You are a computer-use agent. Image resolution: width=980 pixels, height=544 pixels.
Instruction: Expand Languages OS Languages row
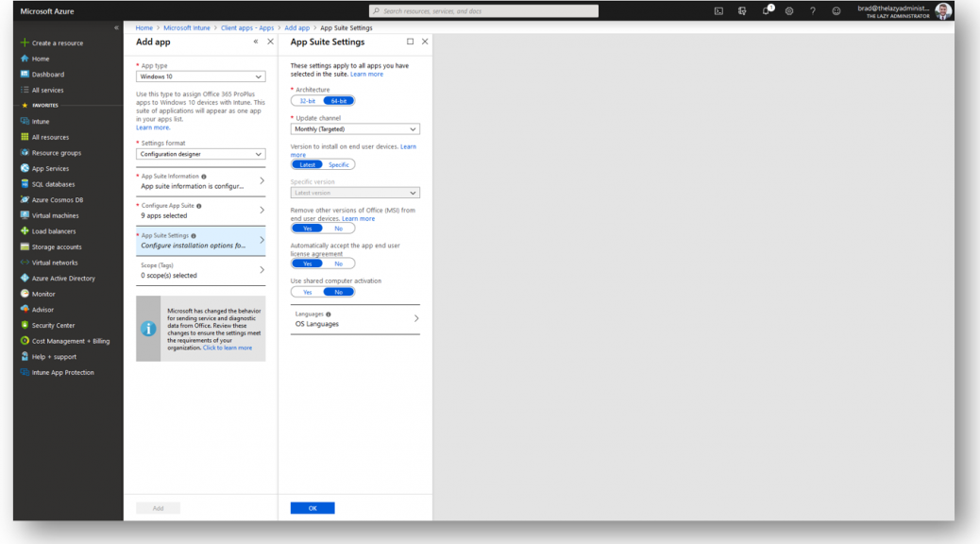355,319
